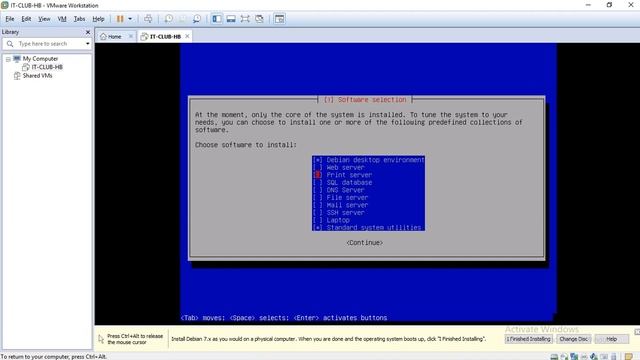Open the View menu
The height and width of the screenshot is (360, 640).
pyautogui.click(x=44, y=19)
